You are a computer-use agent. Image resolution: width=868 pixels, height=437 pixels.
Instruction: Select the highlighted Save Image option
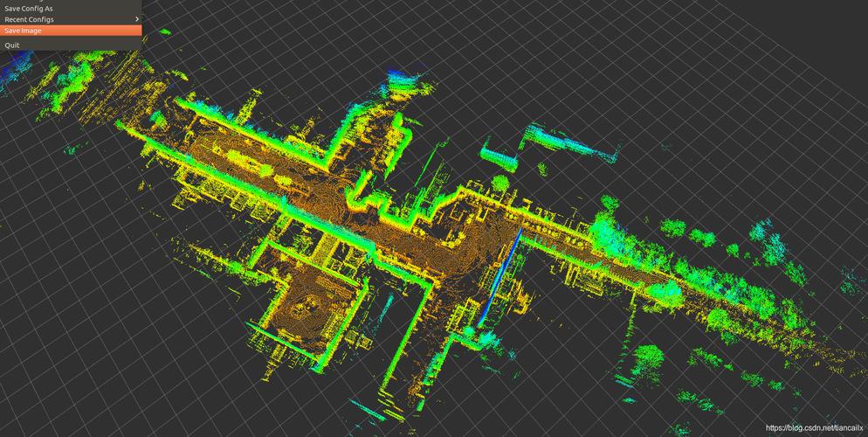tap(71, 31)
